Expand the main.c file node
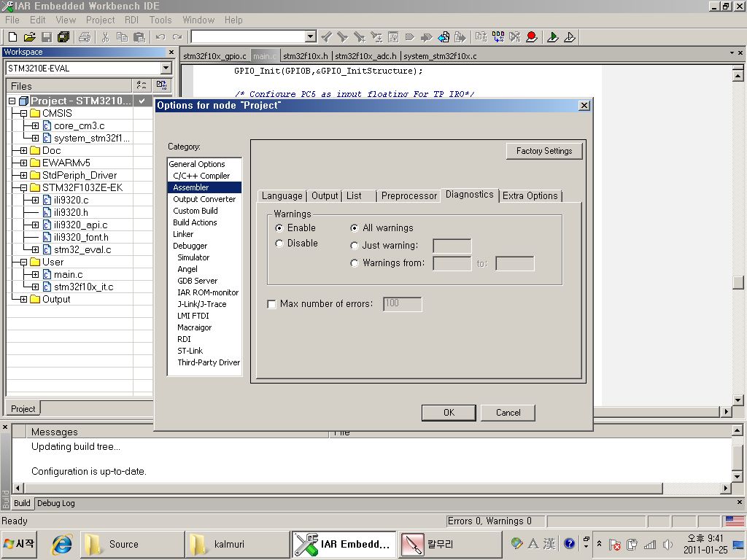This screenshot has height=560, width=747. coord(35,274)
